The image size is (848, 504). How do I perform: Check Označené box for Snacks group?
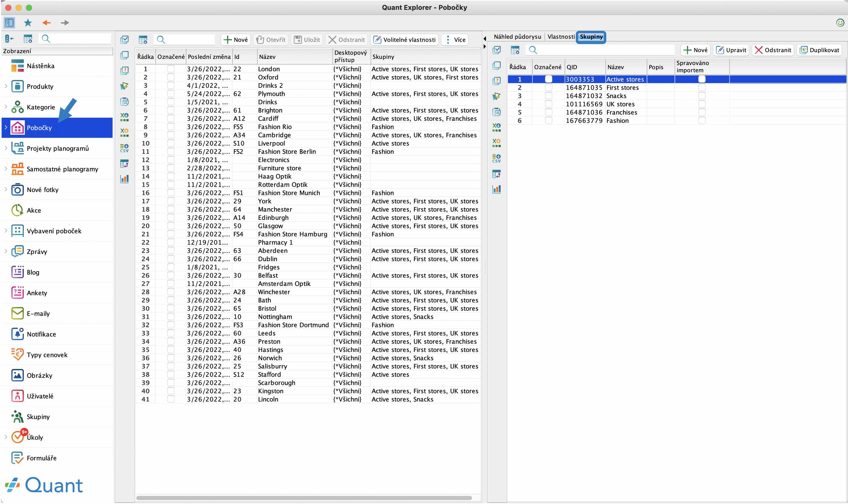pos(548,96)
